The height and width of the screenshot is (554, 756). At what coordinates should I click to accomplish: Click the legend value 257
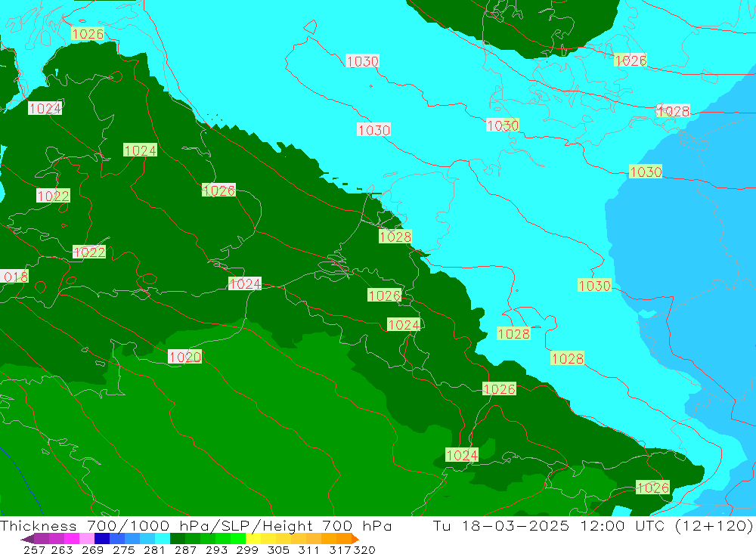tap(34, 549)
